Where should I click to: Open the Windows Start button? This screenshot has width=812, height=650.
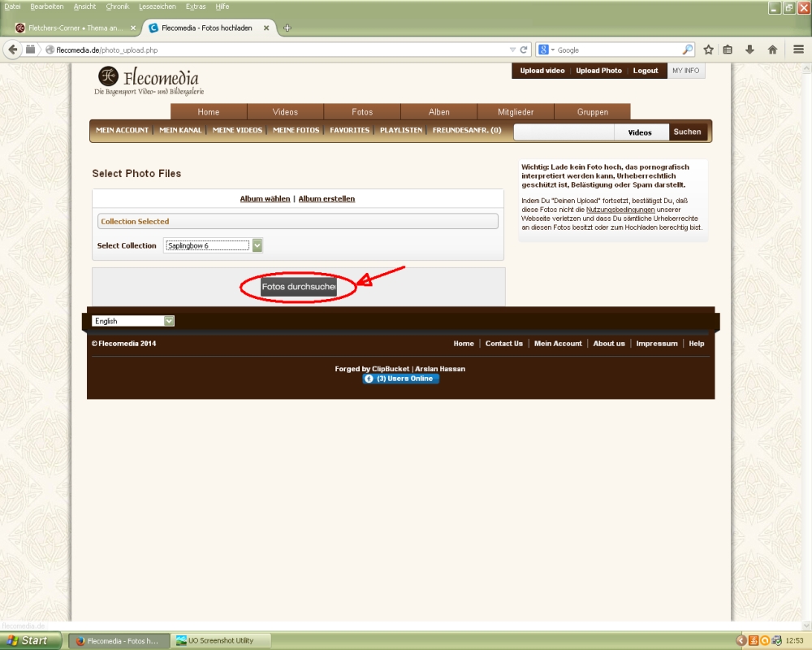27,640
